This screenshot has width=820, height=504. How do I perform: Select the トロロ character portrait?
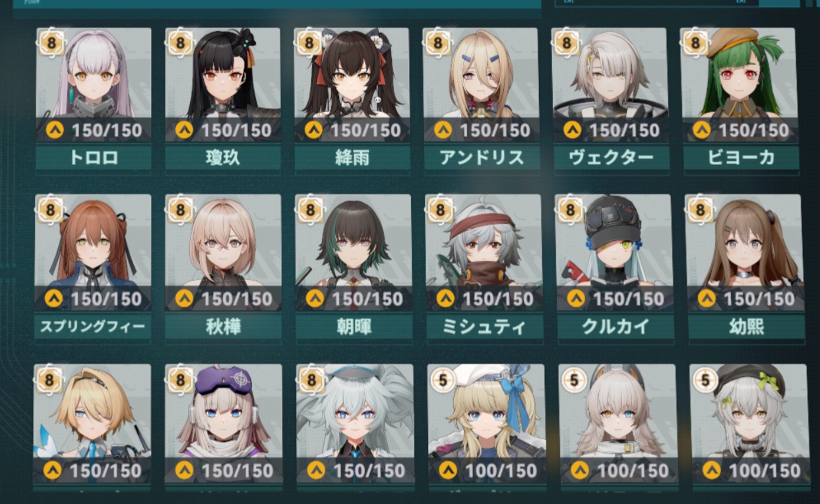[93, 84]
